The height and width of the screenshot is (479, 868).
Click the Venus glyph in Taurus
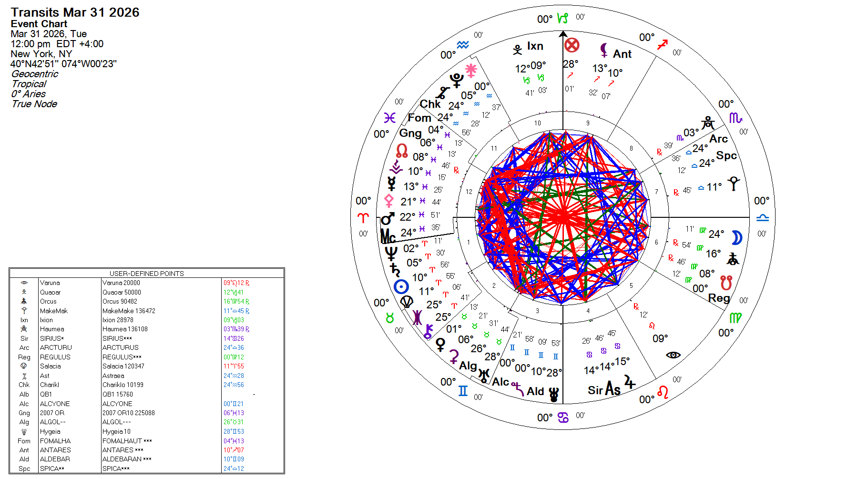click(x=441, y=344)
